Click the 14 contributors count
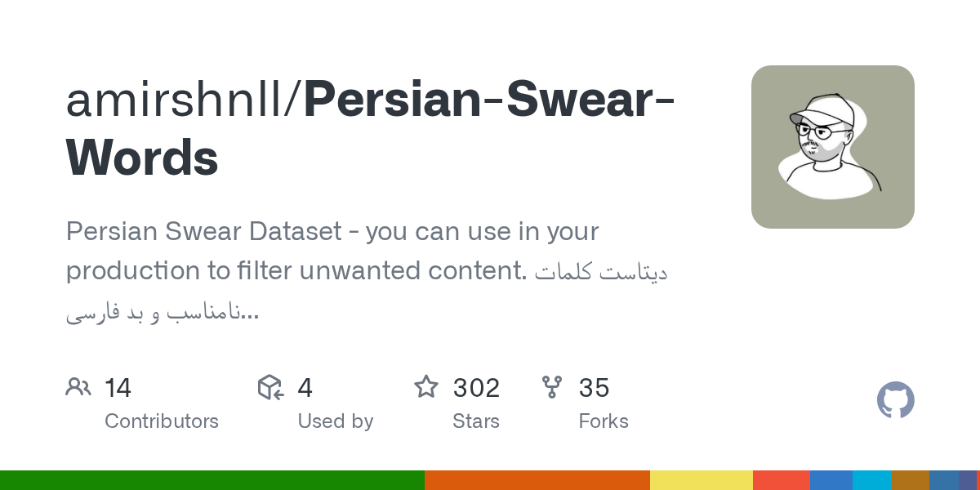Screen dimensions: 980x490 point(118,388)
